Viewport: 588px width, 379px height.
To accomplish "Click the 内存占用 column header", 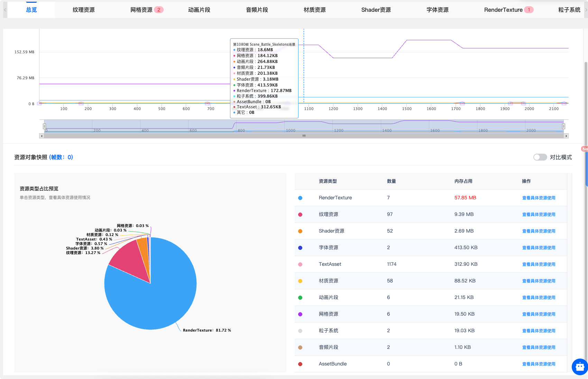I will (x=463, y=181).
